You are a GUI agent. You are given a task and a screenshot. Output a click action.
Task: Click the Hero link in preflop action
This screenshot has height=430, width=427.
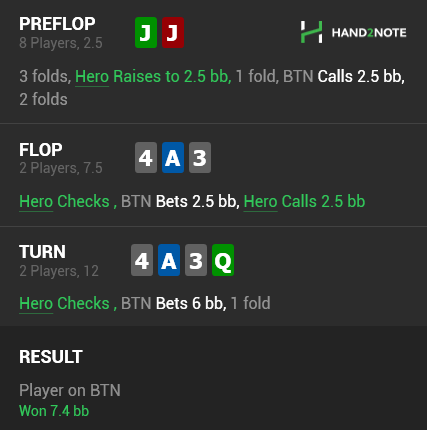[92, 77]
